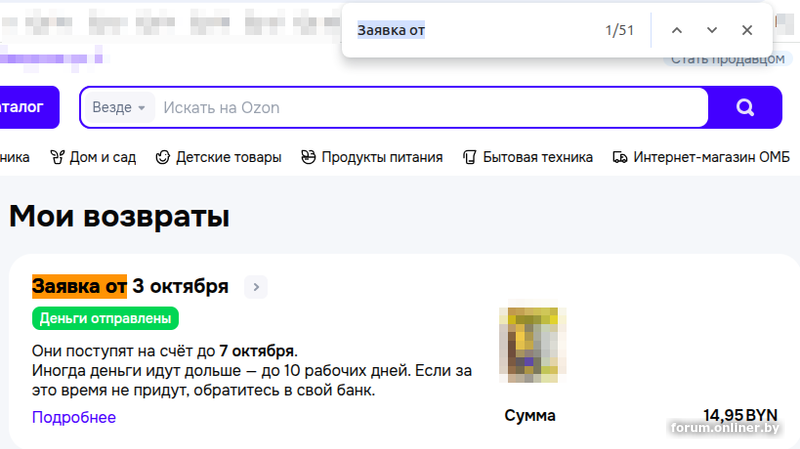
Task: Go to previous find match arrow
Action: point(677,31)
